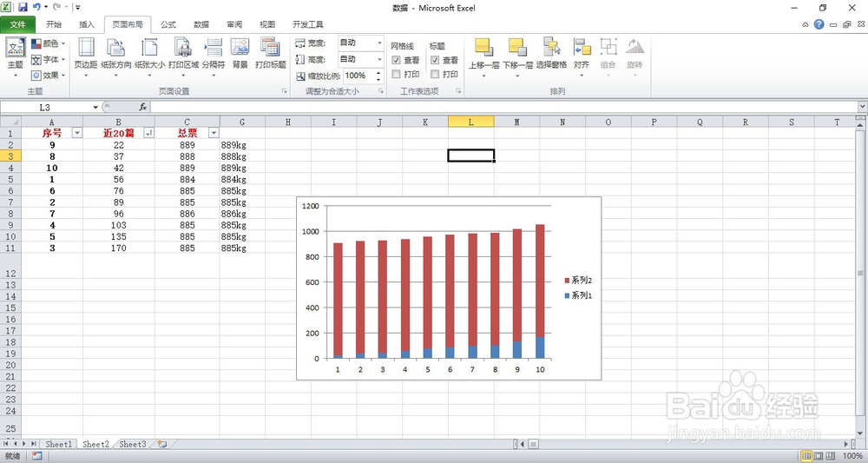Viewport: 868px width, 463px height.
Task: Open the 效果 theme effects menu
Action: [48, 76]
